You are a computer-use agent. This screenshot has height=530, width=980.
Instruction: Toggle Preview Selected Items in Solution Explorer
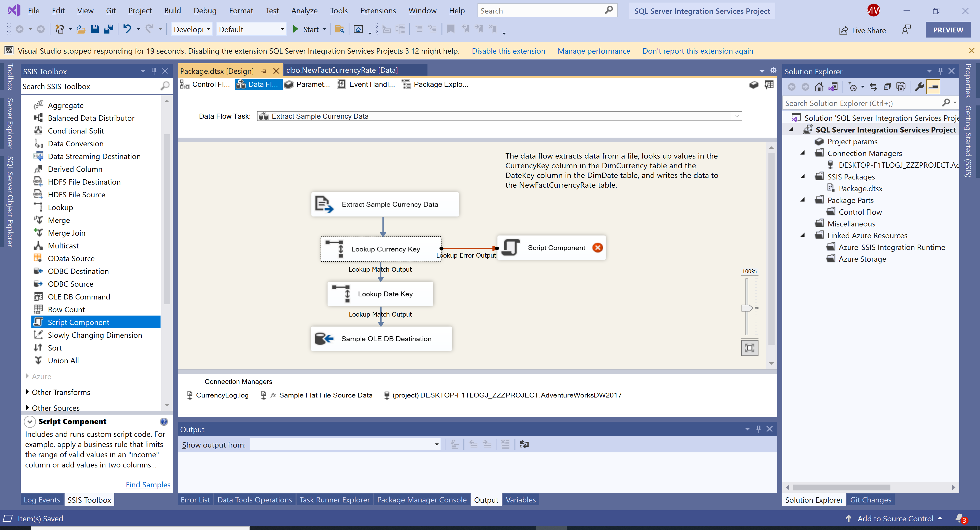click(933, 87)
